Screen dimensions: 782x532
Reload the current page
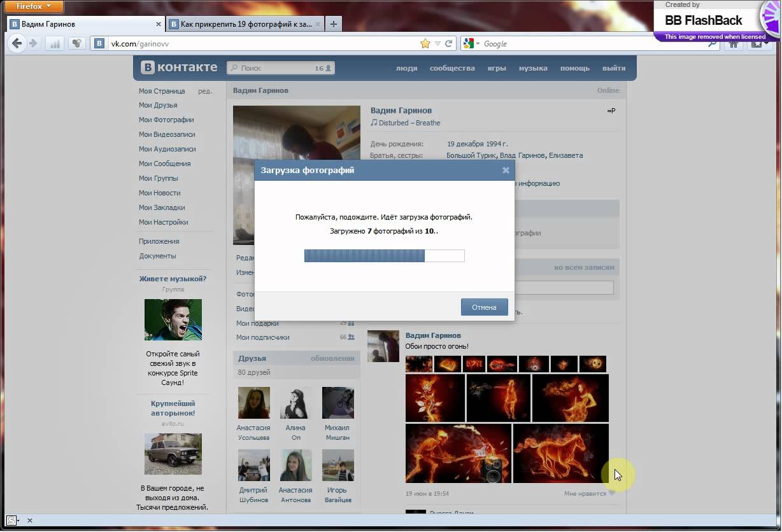[448, 43]
